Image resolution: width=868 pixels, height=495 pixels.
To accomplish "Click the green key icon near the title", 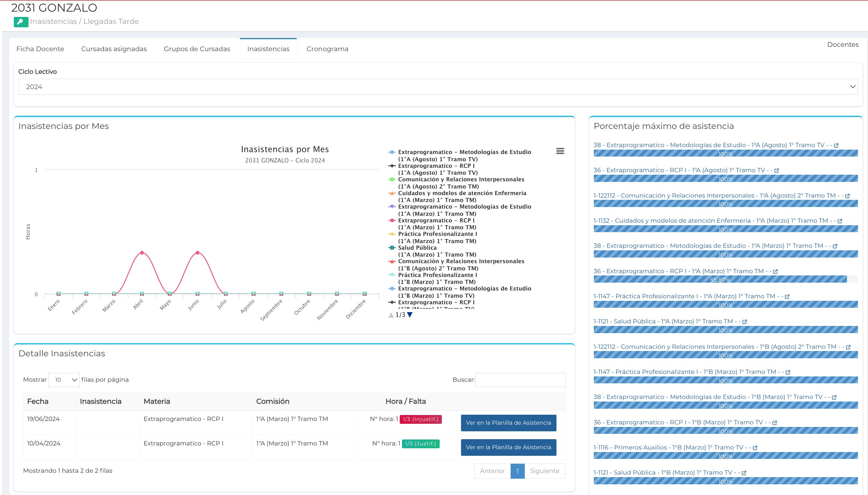I will point(21,22).
